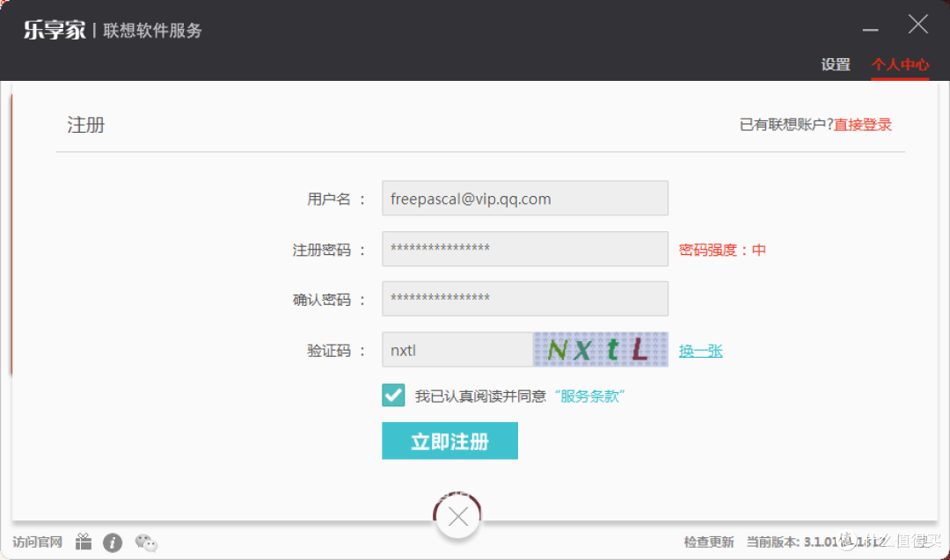The image size is (950, 560).
Task: Open the gift box icon in footer
Action: click(84, 542)
